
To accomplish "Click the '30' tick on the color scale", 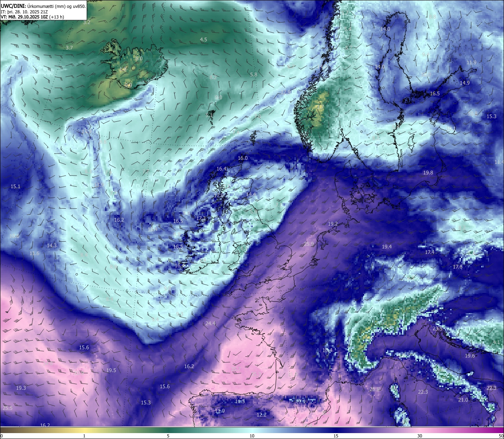I will [420, 435].
